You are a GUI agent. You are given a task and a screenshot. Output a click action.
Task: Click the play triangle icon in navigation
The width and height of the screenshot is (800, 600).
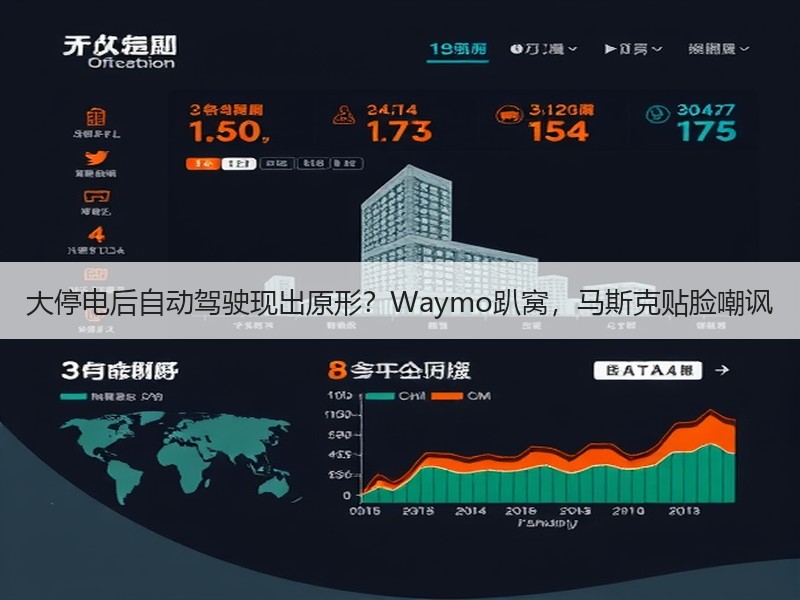point(610,49)
